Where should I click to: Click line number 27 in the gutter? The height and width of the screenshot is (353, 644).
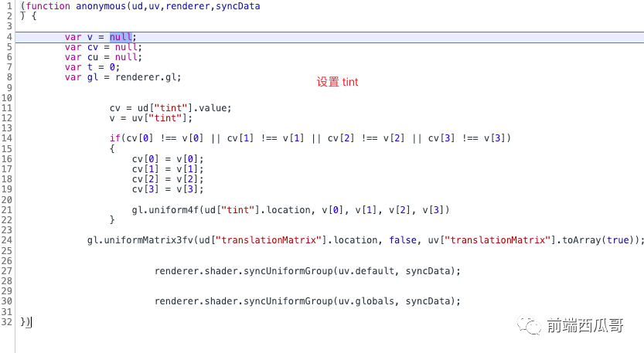pyautogui.click(x=6, y=271)
